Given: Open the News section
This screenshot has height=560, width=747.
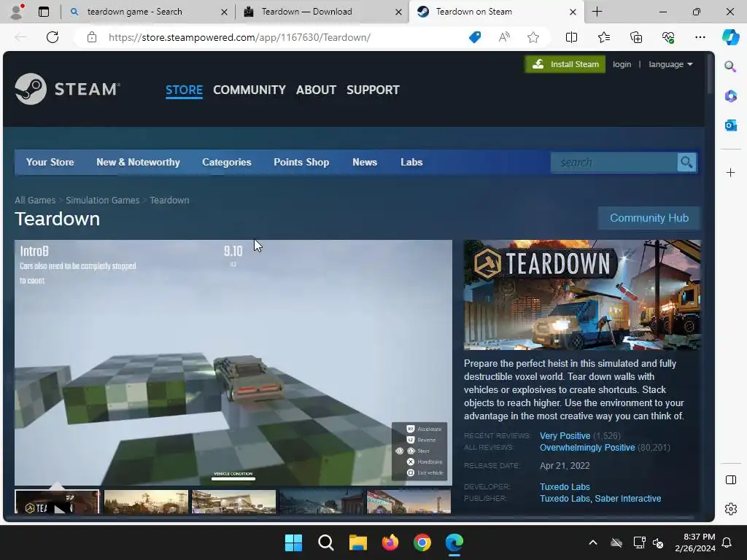Looking at the screenshot, I should (x=365, y=162).
